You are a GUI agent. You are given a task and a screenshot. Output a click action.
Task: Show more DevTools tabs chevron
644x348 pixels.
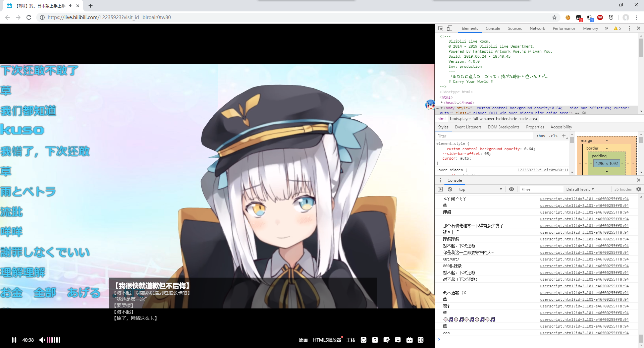(606, 28)
